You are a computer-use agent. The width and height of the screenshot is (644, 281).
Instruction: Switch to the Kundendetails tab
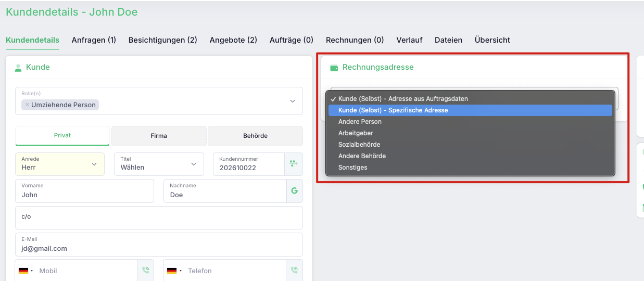(32, 40)
